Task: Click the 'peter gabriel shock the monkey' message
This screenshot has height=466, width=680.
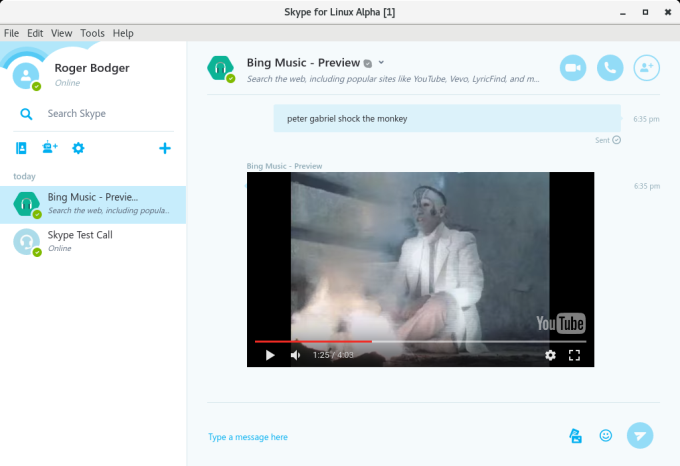Action: click(x=447, y=118)
